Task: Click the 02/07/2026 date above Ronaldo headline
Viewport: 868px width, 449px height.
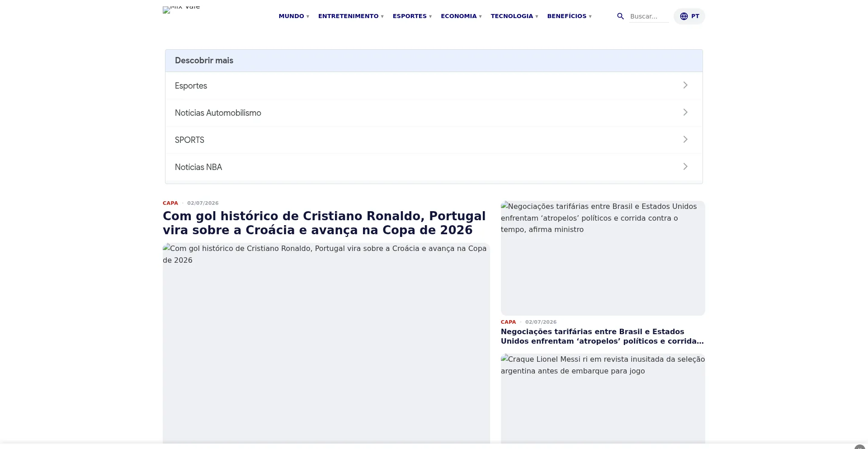Action: pos(203,203)
